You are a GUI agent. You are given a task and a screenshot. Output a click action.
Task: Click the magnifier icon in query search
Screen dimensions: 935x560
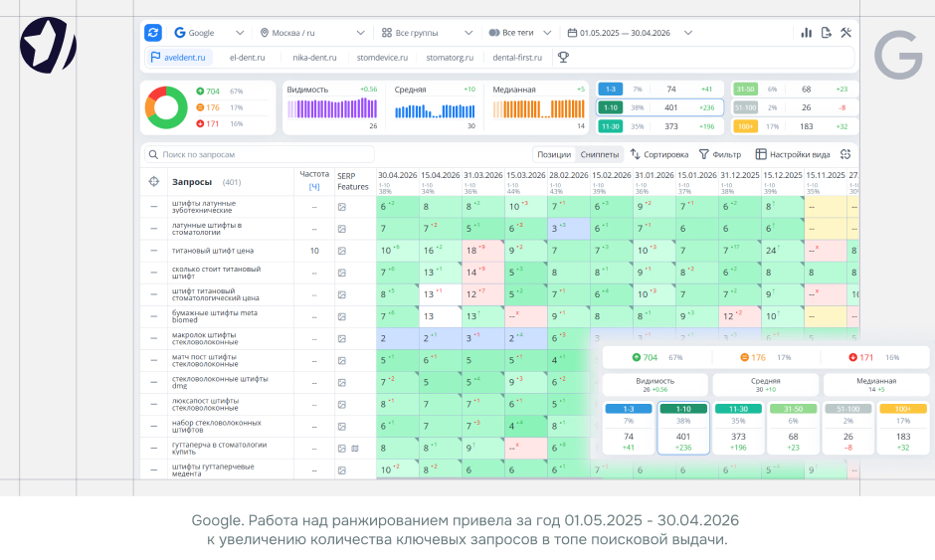point(153,154)
